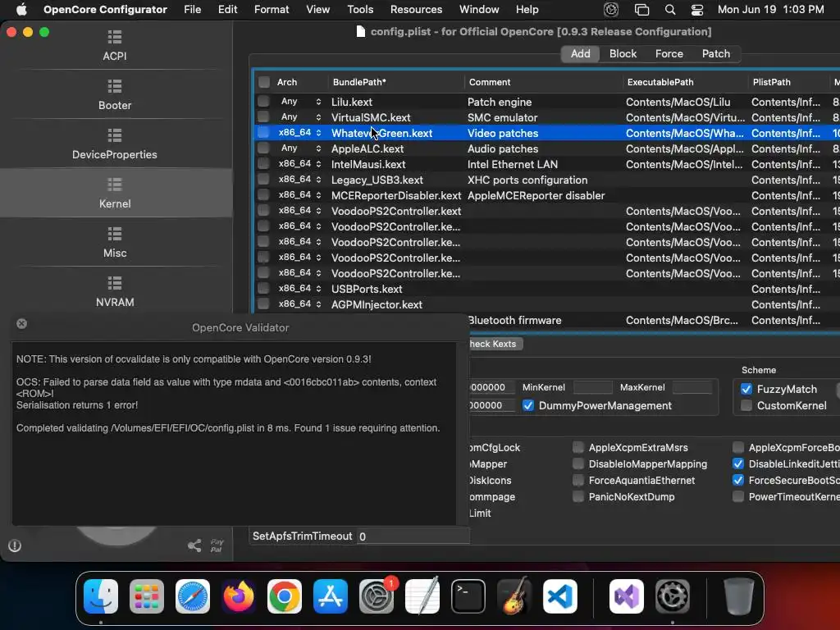Open App Store from the dock
Viewport: 840px width, 630px height.
(x=331, y=596)
